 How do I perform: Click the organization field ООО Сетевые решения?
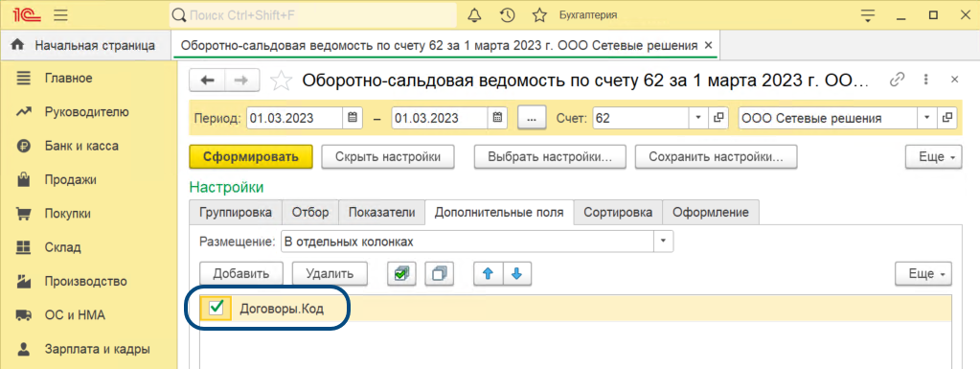point(828,118)
